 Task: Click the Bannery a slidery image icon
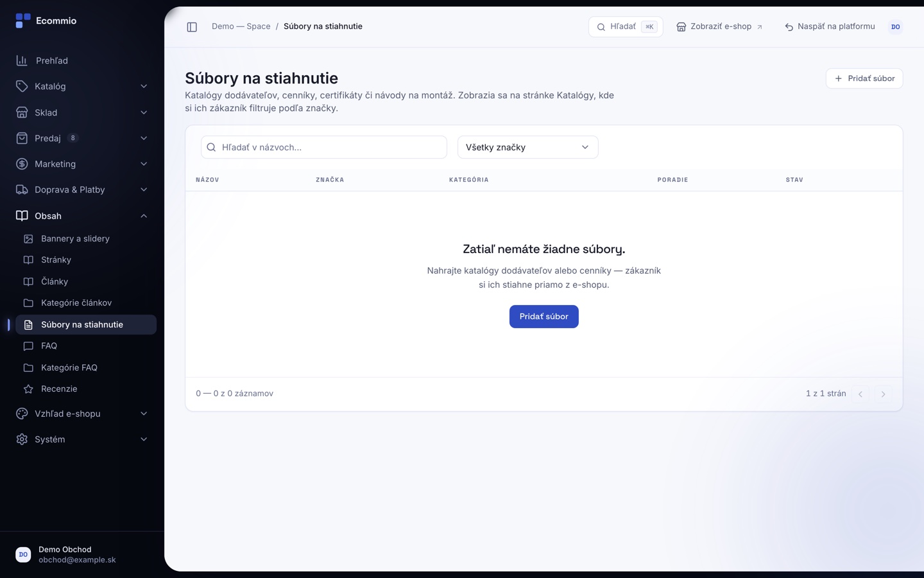point(28,239)
